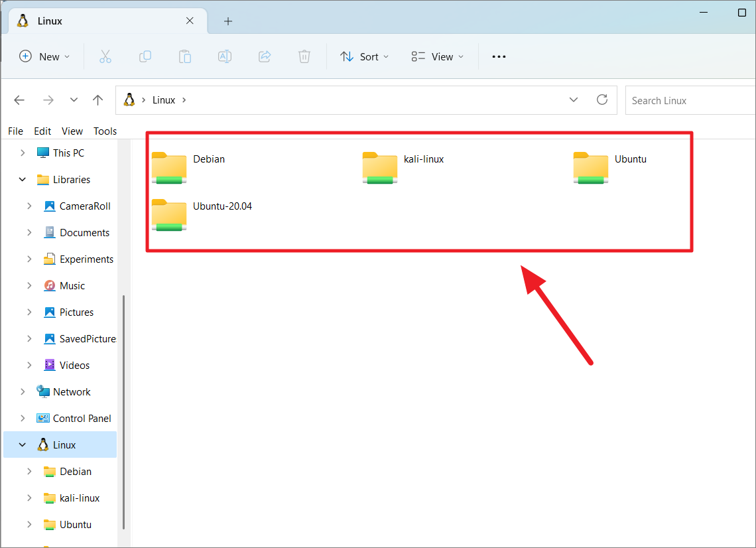This screenshot has width=756, height=548.
Task: Go up one folder level arrow
Action: click(98, 100)
